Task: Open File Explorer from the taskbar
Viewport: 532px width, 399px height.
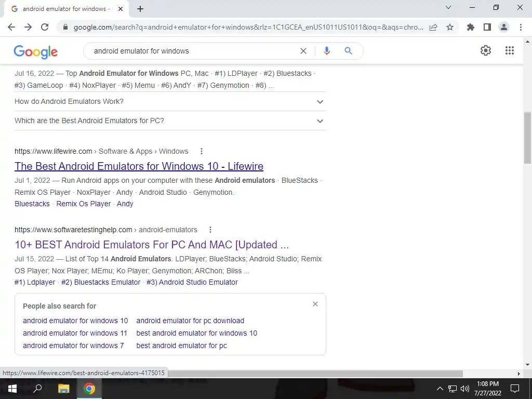Action: 63,389
